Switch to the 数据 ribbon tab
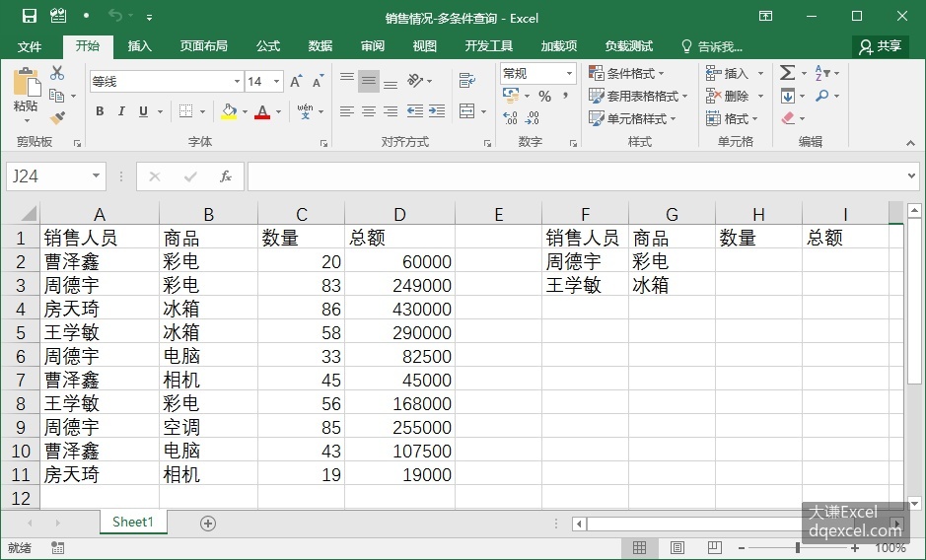This screenshot has height=560, width=926. [321, 46]
